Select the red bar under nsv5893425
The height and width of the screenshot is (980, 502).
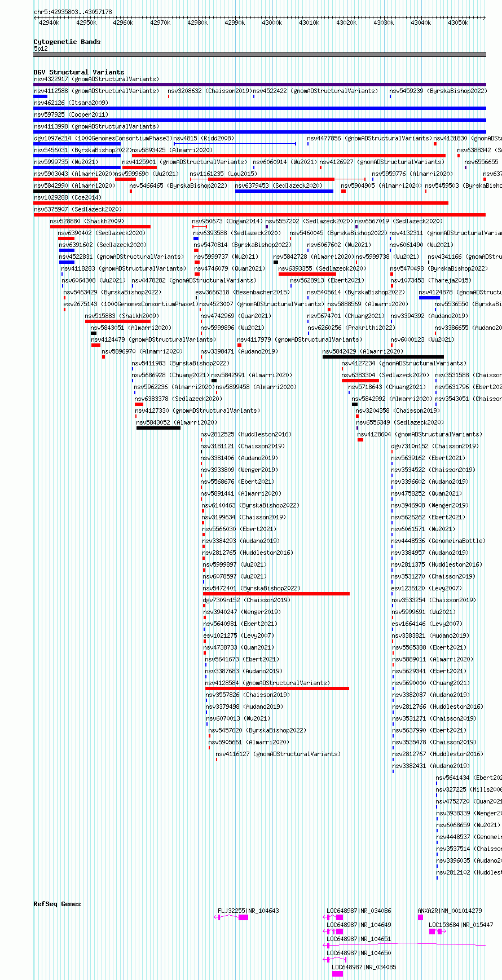click(x=288, y=156)
